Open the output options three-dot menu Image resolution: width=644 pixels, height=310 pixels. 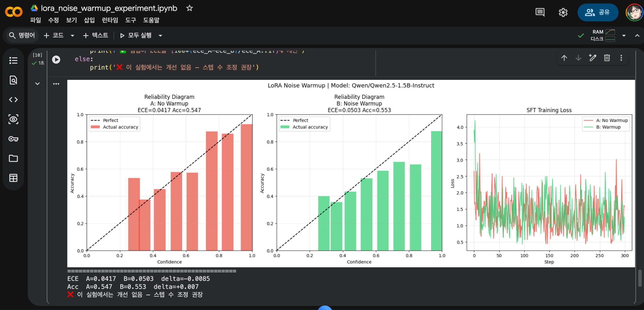pos(56,84)
